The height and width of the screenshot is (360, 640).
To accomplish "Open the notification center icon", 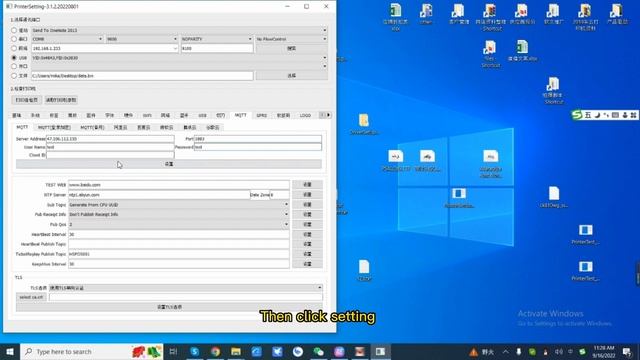I will click(627, 351).
